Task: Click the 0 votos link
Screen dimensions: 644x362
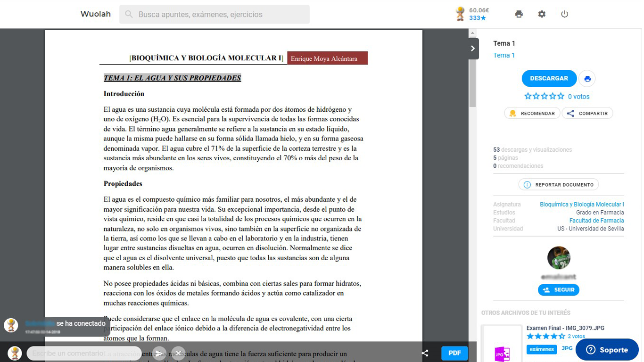Action: pyautogui.click(x=578, y=97)
